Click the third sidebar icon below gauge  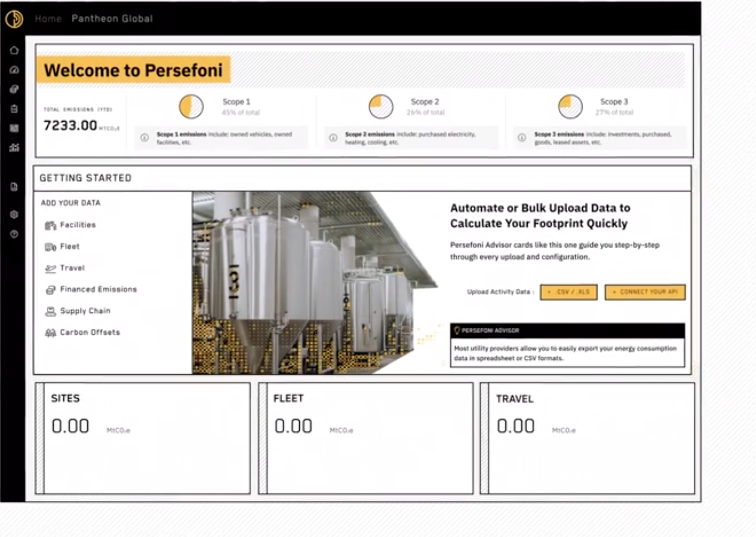(14, 89)
